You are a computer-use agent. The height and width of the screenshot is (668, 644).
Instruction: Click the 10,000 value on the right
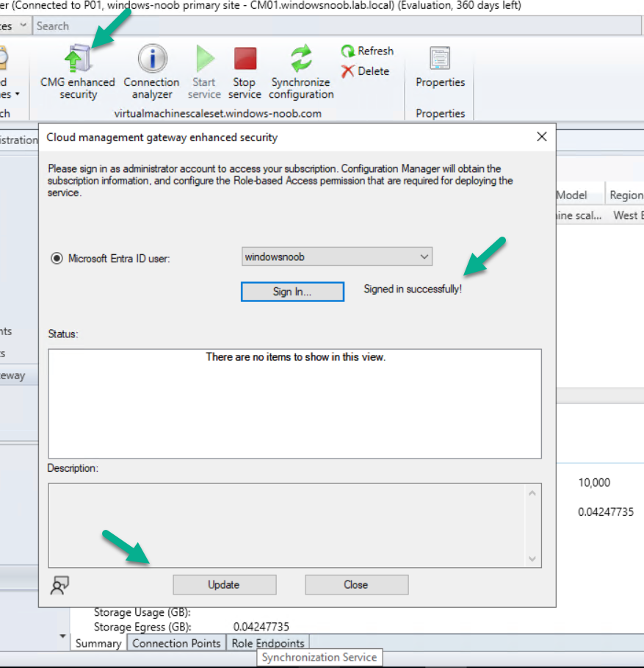tap(594, 482)
